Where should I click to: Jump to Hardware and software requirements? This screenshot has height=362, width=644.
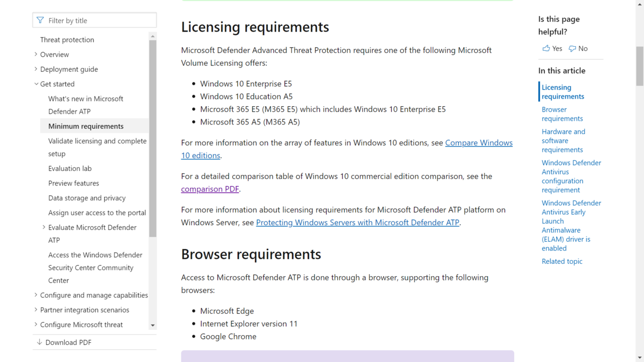point(563,141)
